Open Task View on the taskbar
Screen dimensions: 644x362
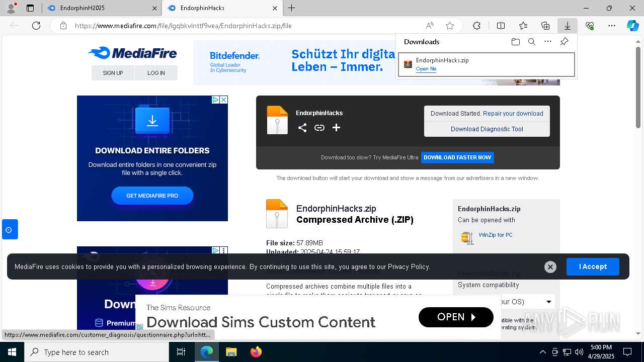181,352
